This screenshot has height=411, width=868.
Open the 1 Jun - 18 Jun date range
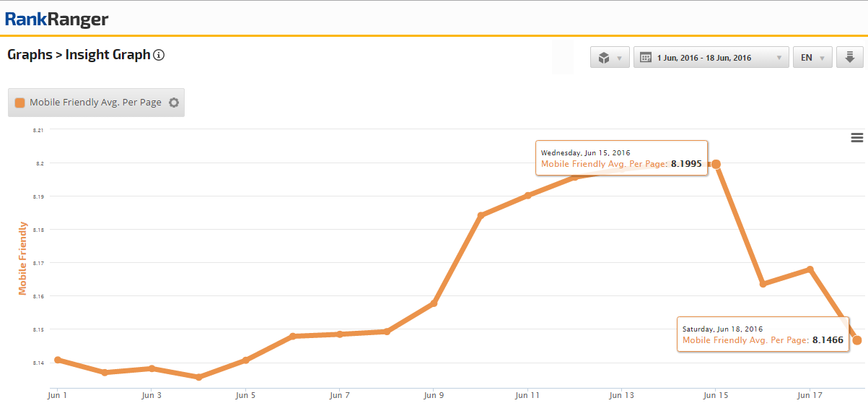tap(711, 58)
